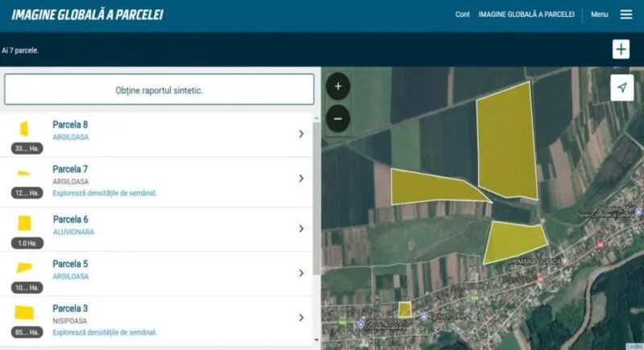The image size is (644, 350).
Task: Click Parcela 5 title text
Action: tap(70, 264)
